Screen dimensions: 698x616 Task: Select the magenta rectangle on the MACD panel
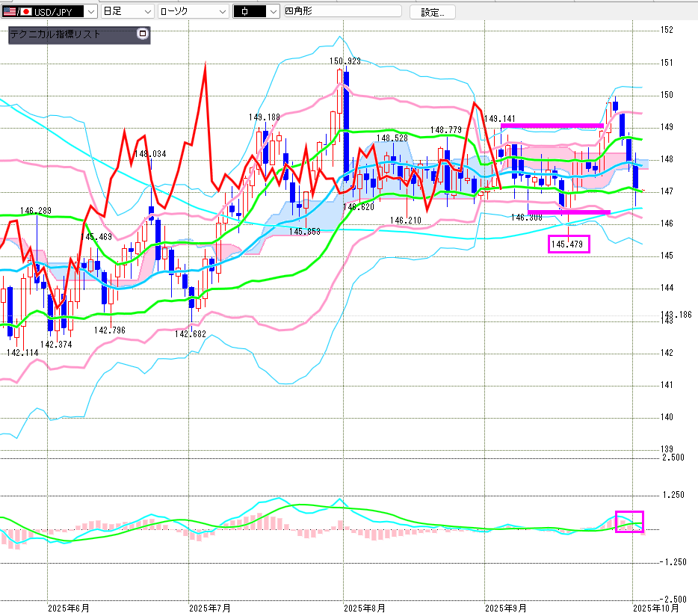coord(628,522)
